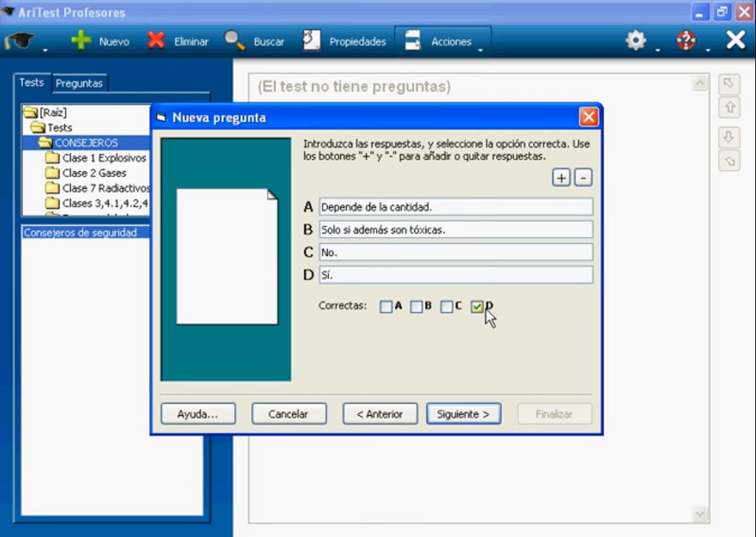Screen dimensions: 756x537
Task: Click the magnifier Buscar icon
Action: point(234,41)
